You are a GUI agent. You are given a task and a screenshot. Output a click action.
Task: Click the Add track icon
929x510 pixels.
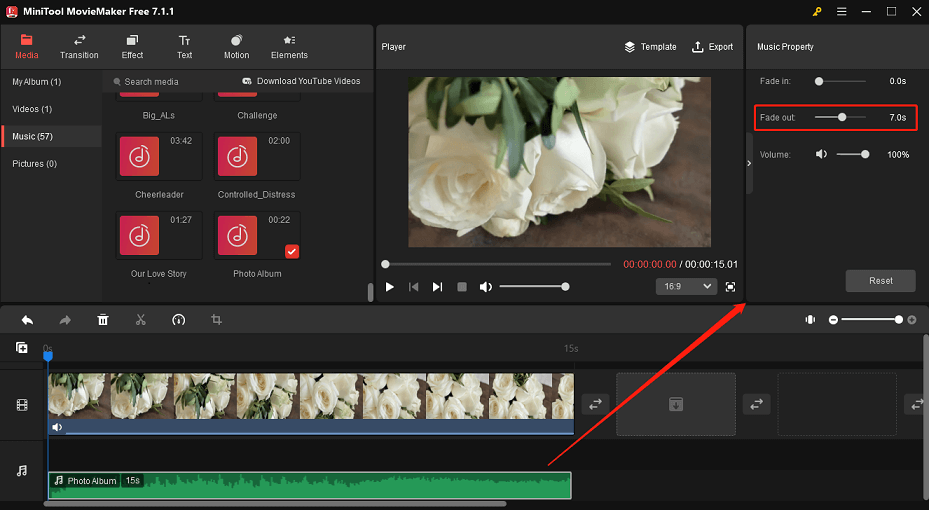(22, 348)
